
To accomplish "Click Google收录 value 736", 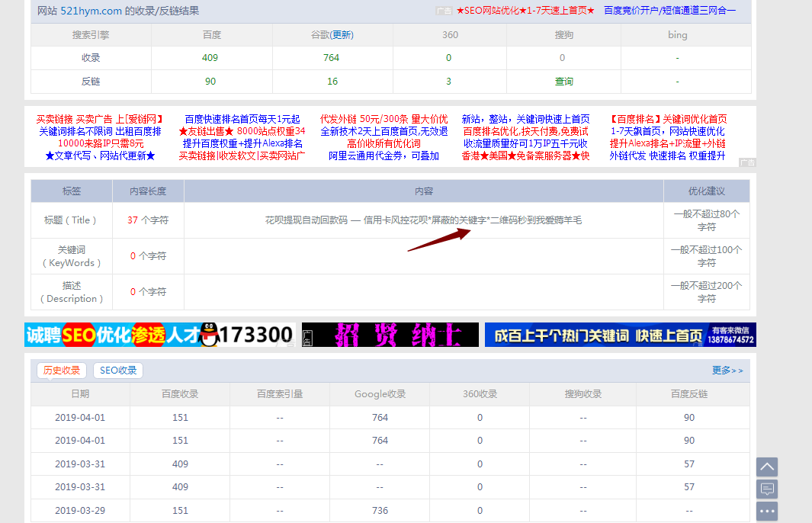I will (380, 511).
